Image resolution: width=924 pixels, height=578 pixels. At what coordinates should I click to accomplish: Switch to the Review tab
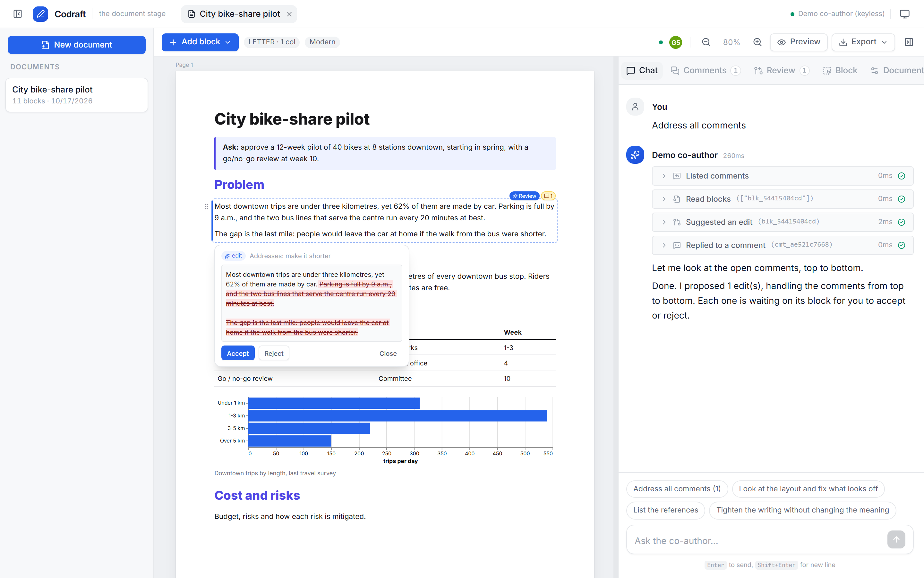pos(781,70)
